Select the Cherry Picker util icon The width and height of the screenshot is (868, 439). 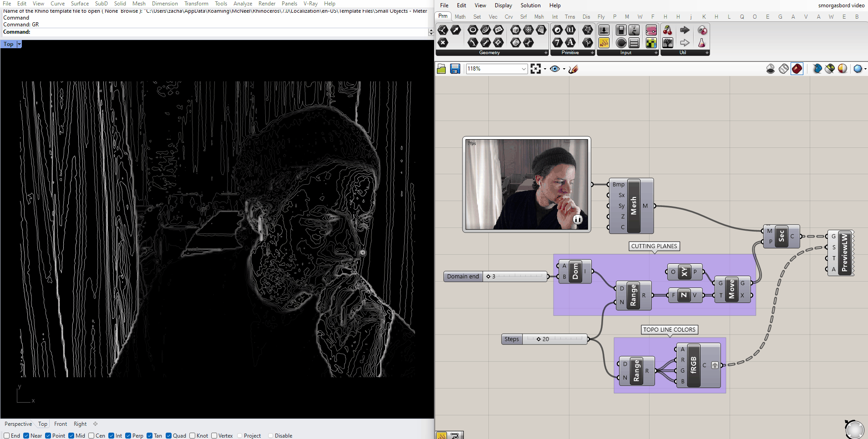pyautogui.click(x=667, y=30)
